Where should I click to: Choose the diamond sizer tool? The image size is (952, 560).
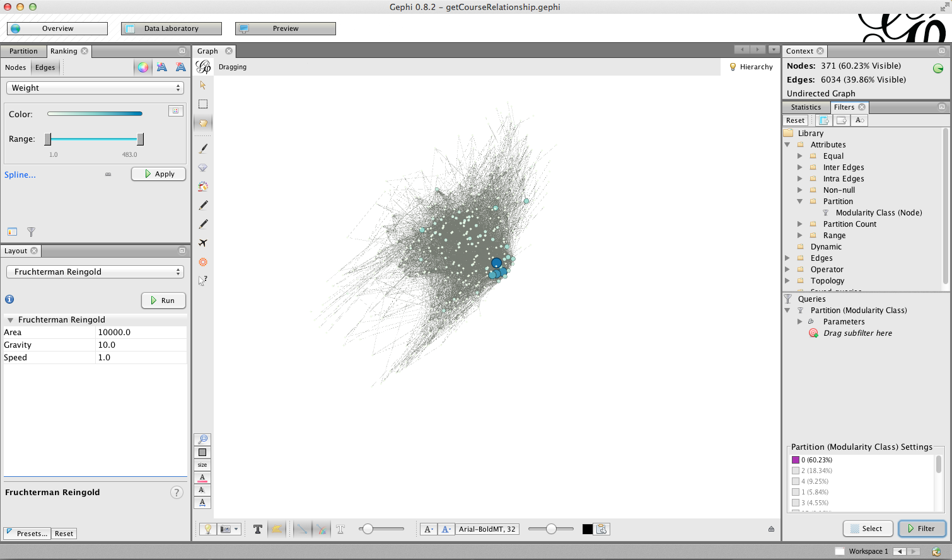tap(203, 168)
